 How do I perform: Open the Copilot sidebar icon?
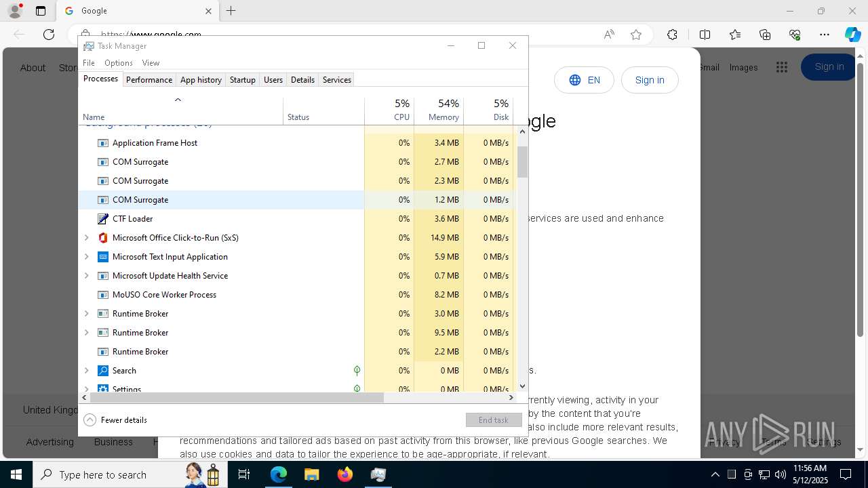tap(852, 35)
